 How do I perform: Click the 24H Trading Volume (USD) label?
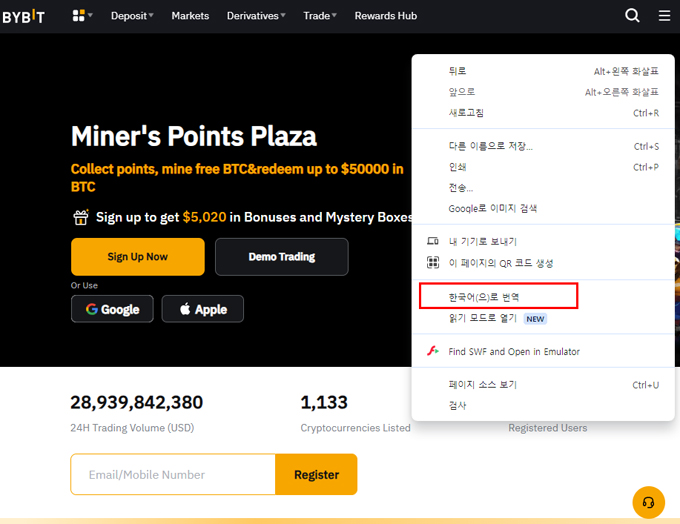(132, 428)
